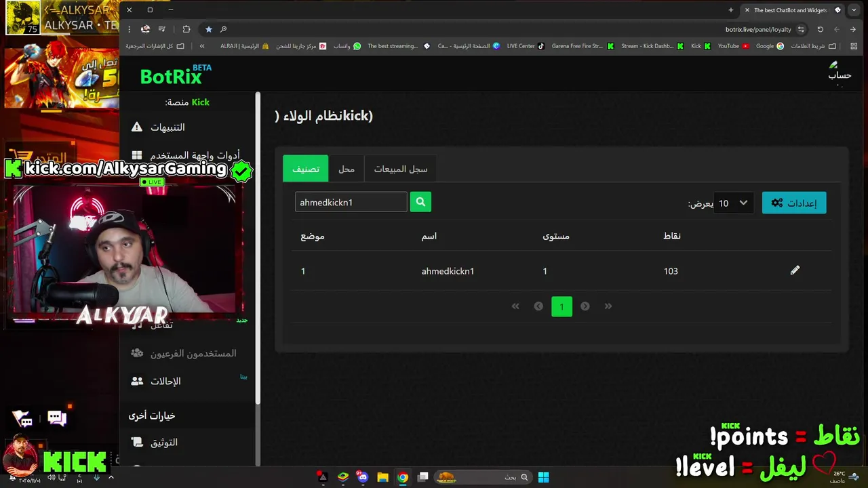Open the واتساب bookmark
The image size is (868, 488).
[x=347, y=46]
